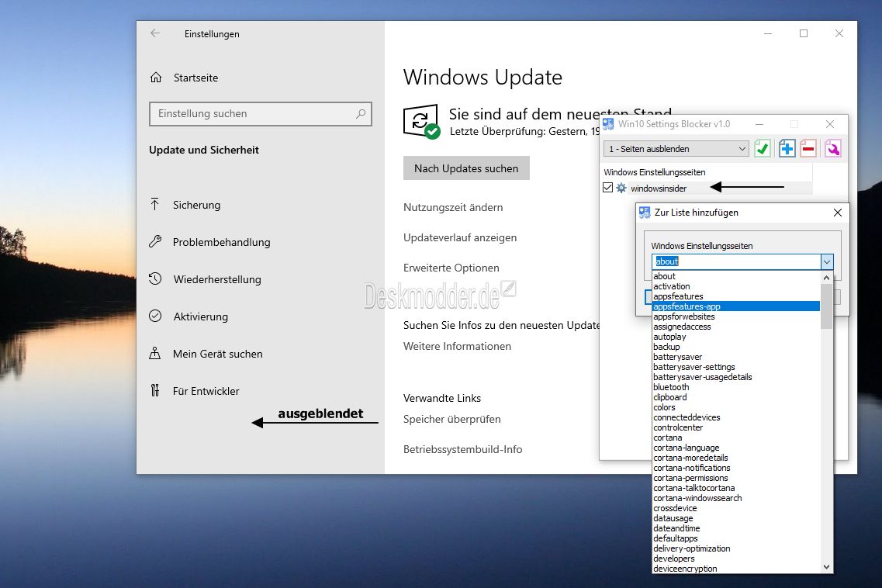Click the dropdown list scrollbar thumb
Image resolution: width=882 pixels, height=588 pixels.
point(826,306)
